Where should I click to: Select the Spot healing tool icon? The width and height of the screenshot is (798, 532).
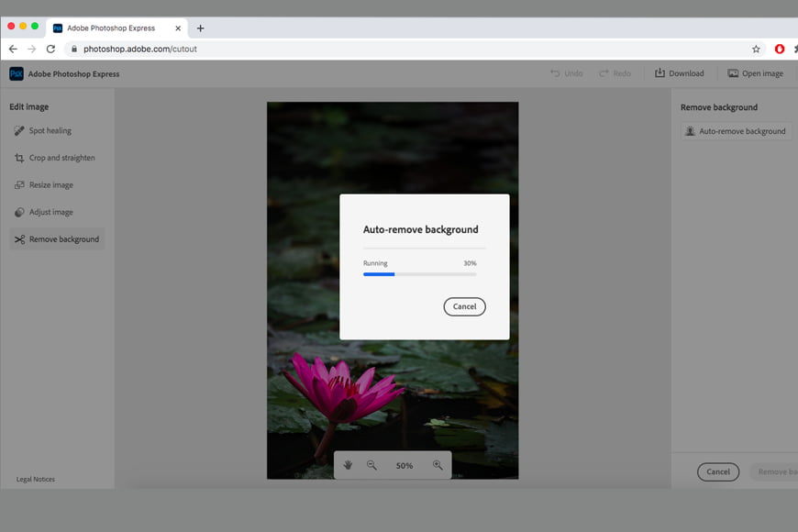[x=19, y=131]
